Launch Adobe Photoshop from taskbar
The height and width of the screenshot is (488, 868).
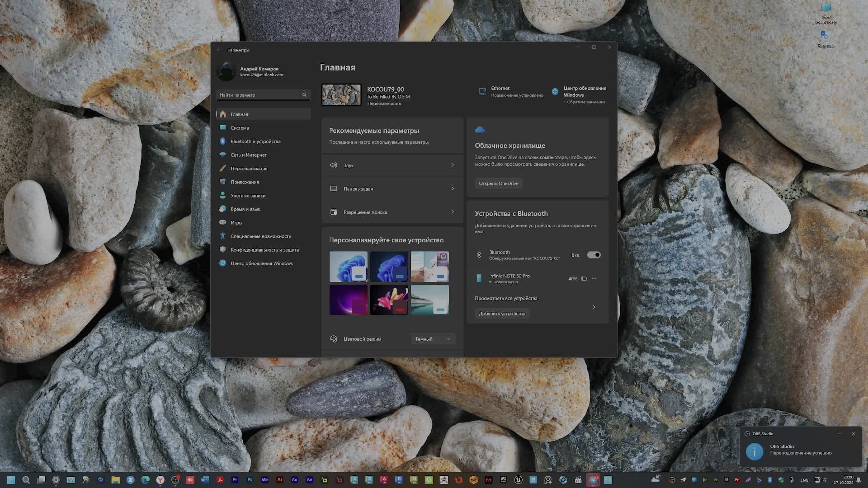click(250, 480)
